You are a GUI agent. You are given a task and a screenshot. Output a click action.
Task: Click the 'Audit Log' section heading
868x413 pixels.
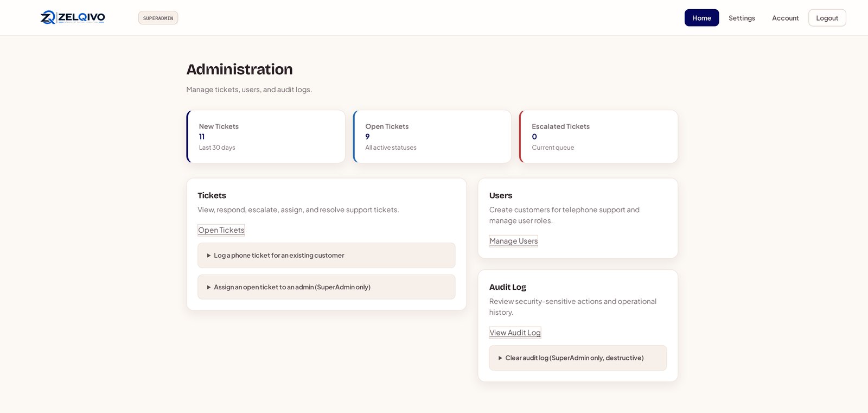508,287
